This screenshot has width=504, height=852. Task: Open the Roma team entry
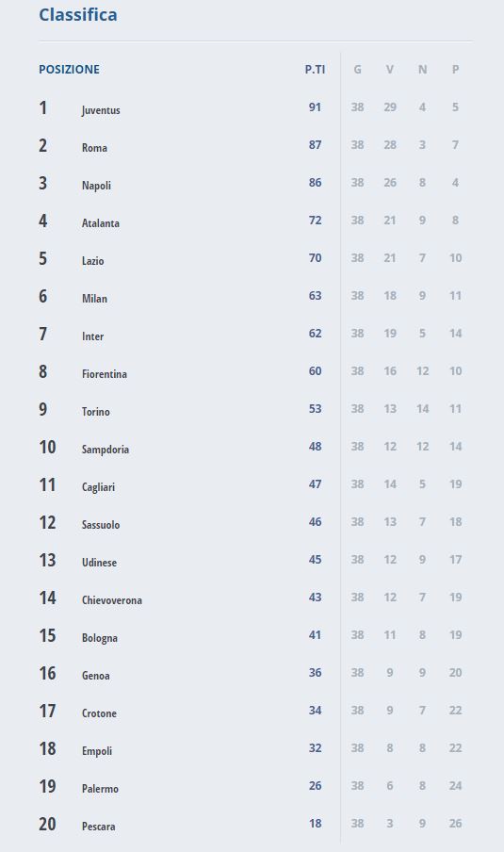point(94,148)
